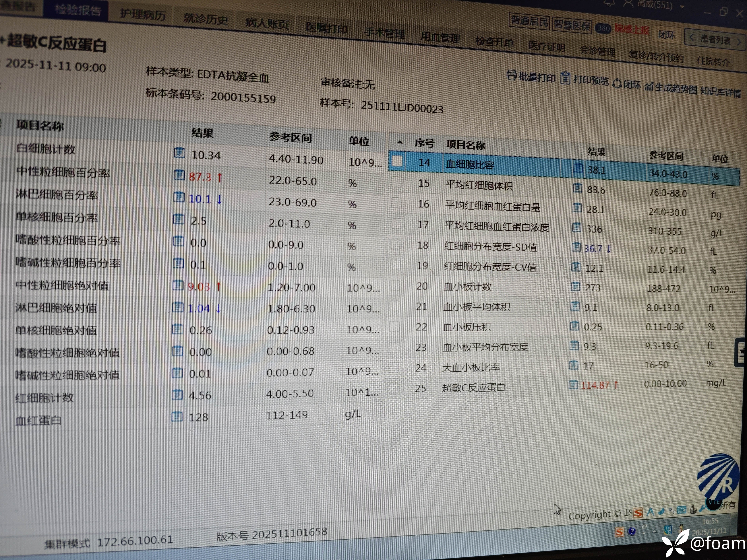
Task: Click the 360 round badge icon
Action: 603,28
